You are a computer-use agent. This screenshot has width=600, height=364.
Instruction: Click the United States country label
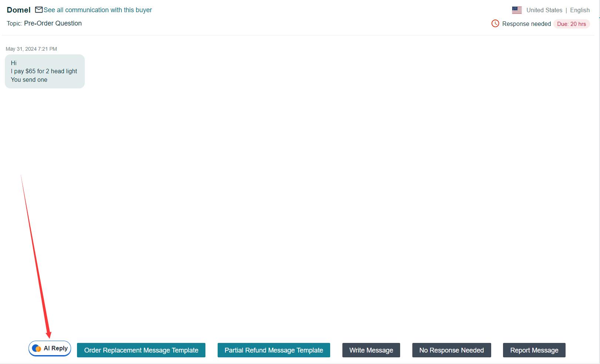click(544, 10)
